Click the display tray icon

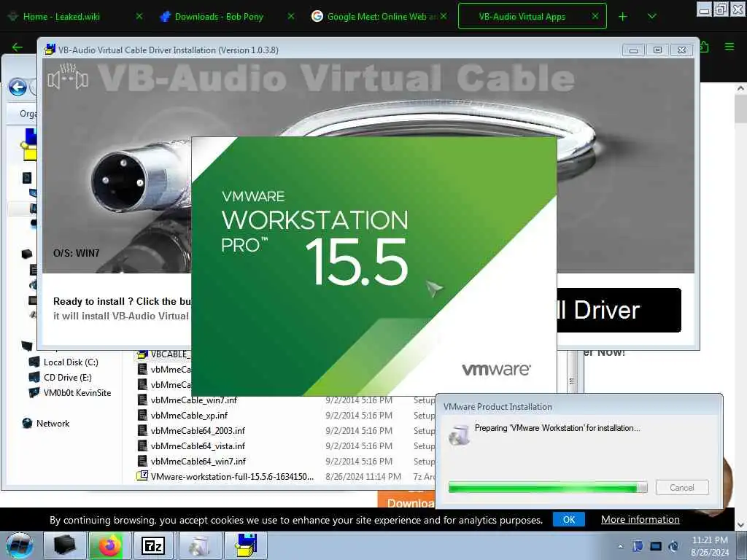656,546
